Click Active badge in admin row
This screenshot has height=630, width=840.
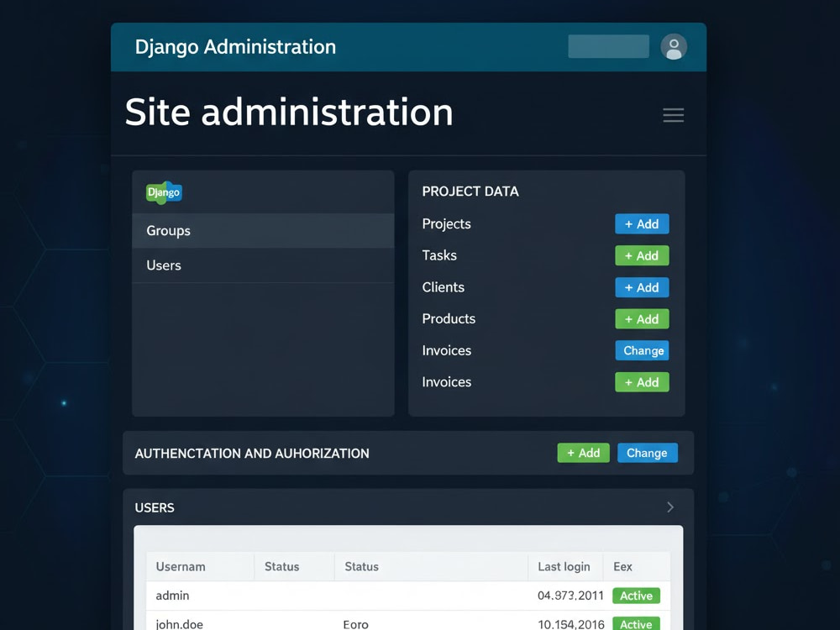click(636, 596)
